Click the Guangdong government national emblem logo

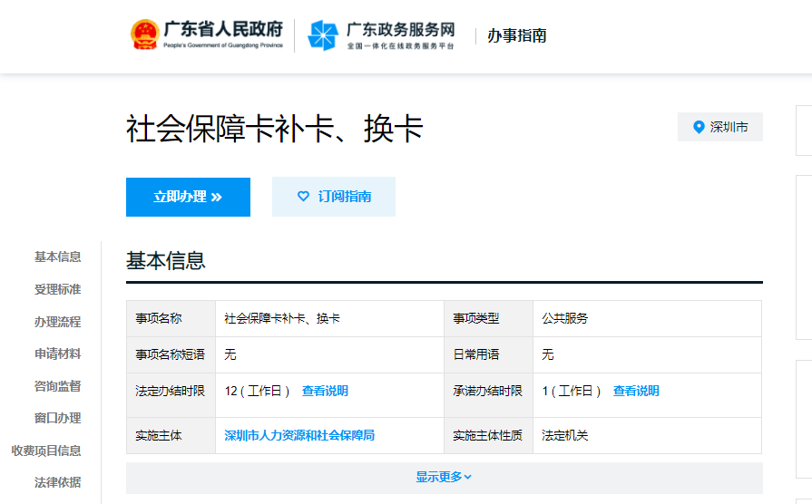(144, 34)
